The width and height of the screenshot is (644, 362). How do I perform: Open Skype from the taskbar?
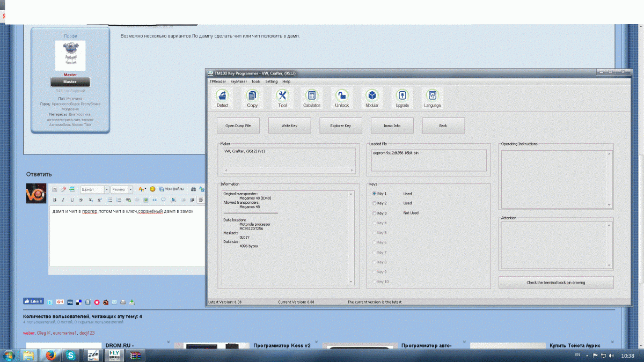pos(70,355)
